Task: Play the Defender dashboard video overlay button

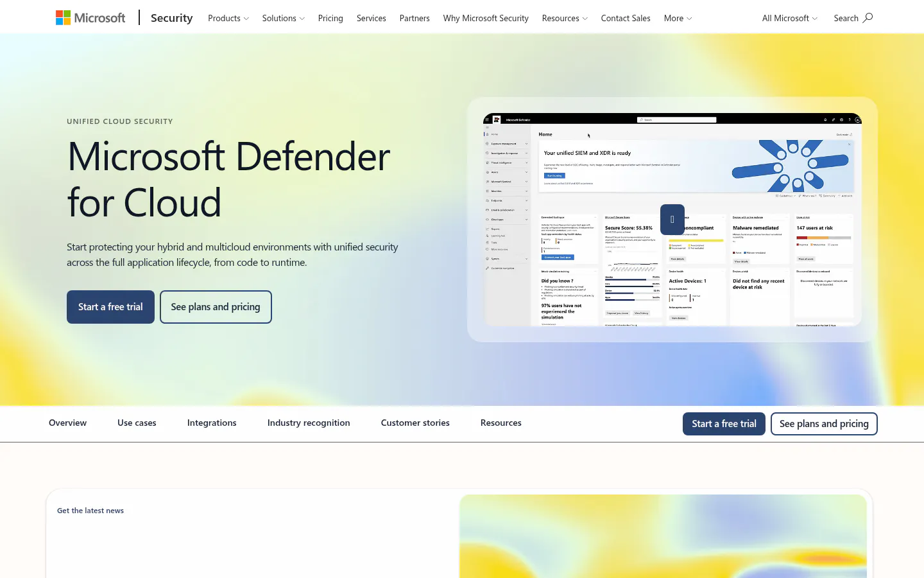Action: click(x=672, y=220)
